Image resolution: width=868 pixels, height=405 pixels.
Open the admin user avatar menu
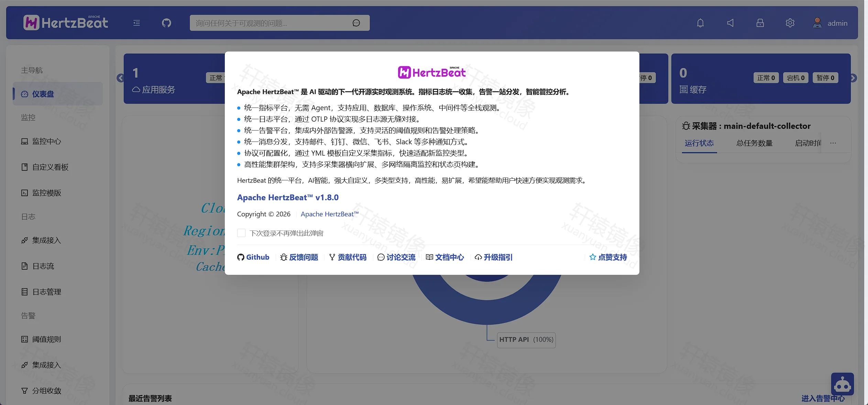coord(830,23)
